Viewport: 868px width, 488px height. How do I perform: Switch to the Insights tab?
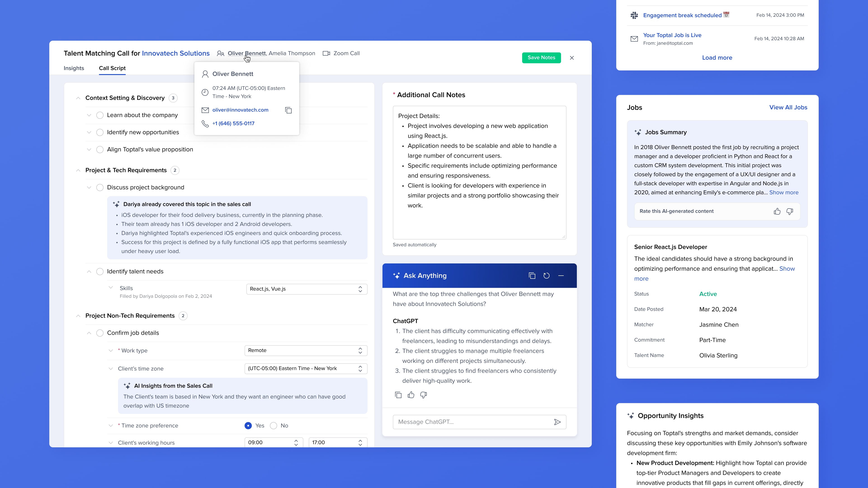click(74, 68)
